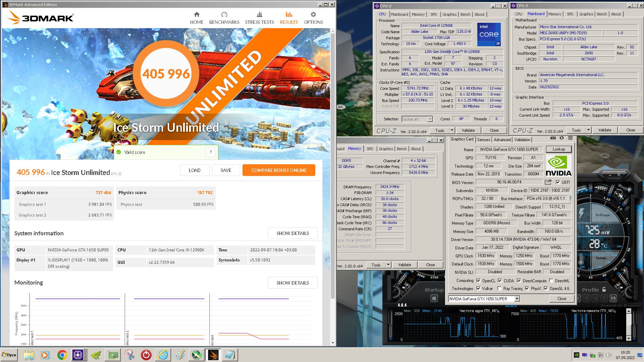Toggle the OpenGL 4.6 checkbox in GPU-Z
The width and height of the screenshot is (644, 362).
[546, 288]
